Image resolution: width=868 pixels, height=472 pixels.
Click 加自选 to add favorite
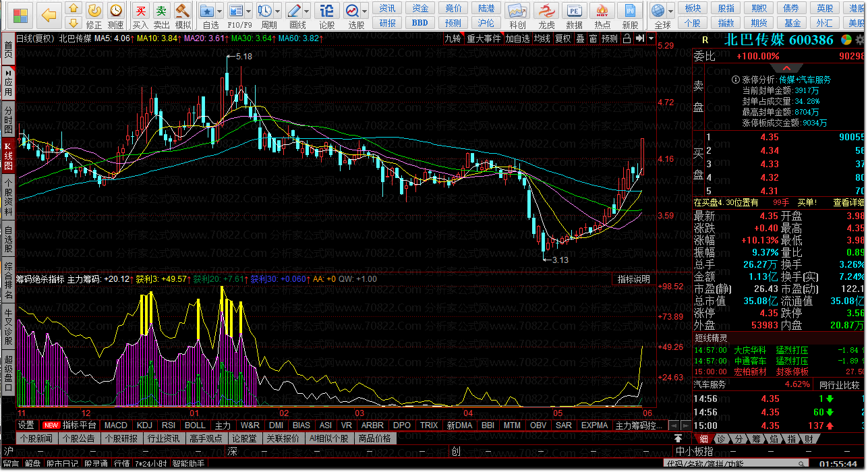[x=518, y=38]
